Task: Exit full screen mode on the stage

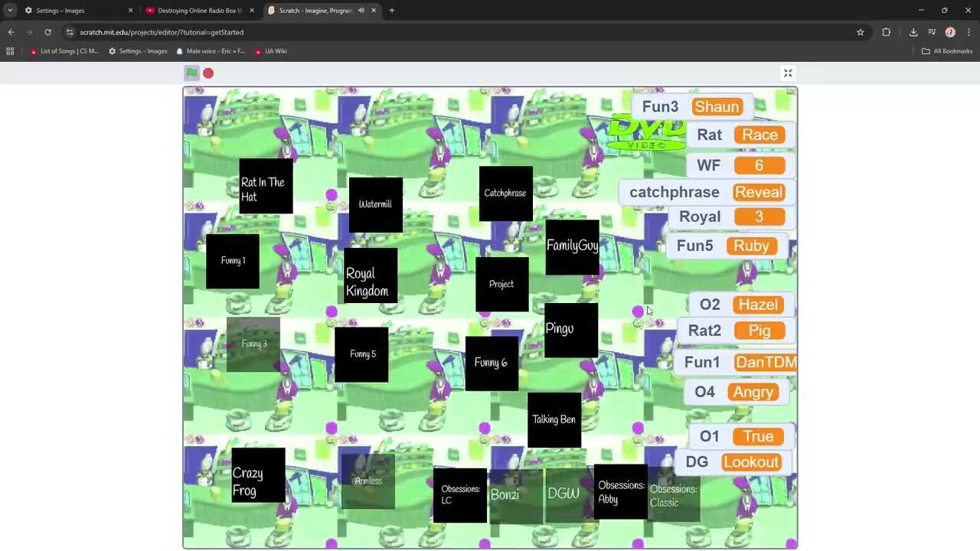Action: (788, 73)
